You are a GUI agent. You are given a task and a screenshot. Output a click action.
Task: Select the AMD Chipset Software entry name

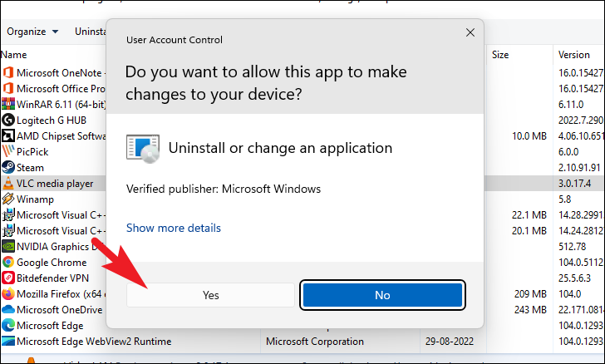tap(61, 136)
